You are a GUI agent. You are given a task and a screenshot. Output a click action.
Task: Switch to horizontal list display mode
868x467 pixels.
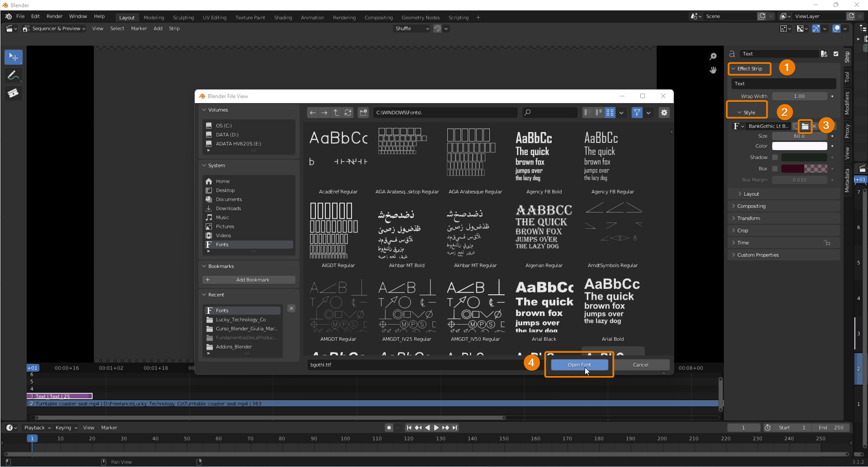pos(599,113)
